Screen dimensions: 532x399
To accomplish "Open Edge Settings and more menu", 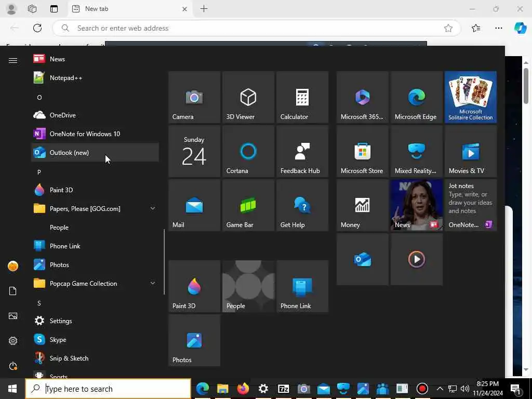I will 498,28.
